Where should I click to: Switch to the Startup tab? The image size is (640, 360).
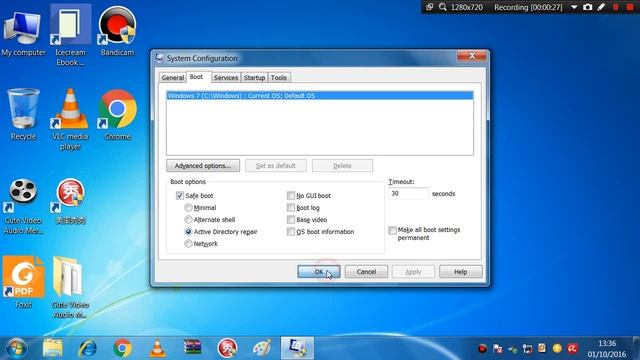tap(254, 78)
